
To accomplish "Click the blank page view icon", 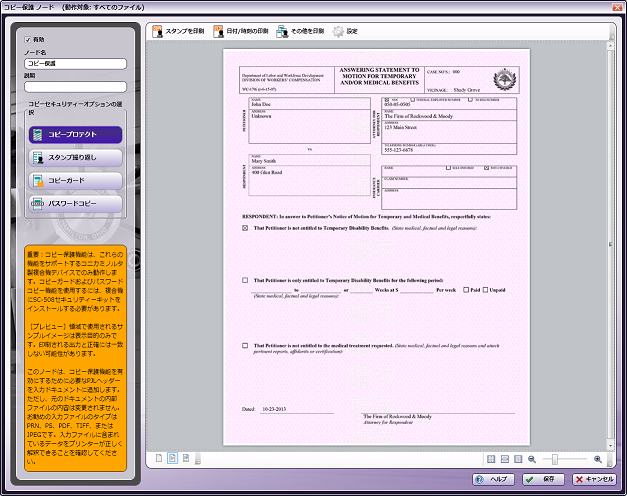I will click(159, 458).
